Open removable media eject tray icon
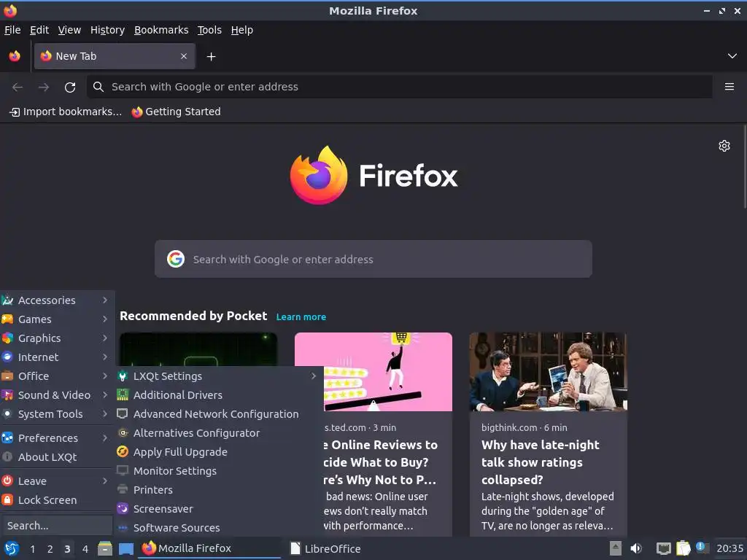 click(x=616, y=548)
